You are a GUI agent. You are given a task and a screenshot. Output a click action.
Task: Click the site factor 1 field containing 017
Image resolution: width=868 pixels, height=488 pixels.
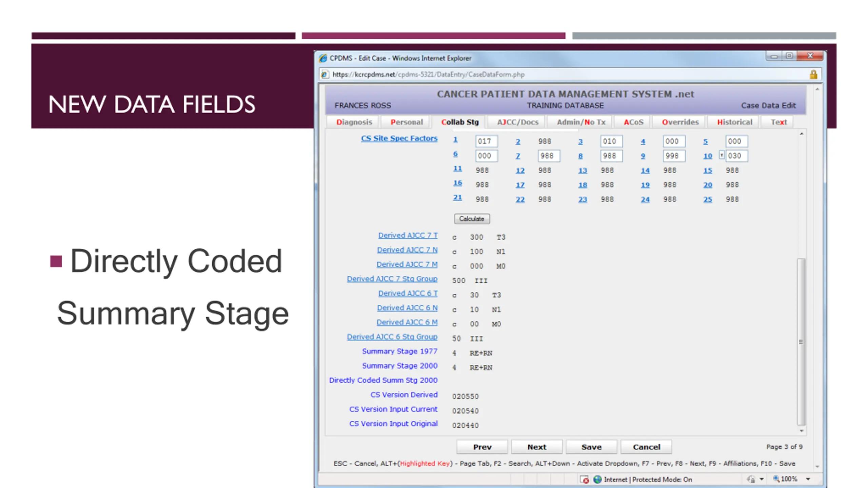coord(487,141)
